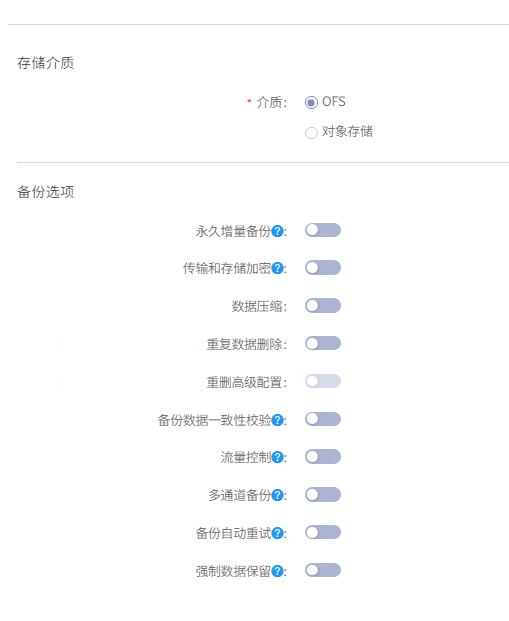Click the 流量控制 help question icon
The width and height of the screenshot is (509, 621).
click(278, 457)
